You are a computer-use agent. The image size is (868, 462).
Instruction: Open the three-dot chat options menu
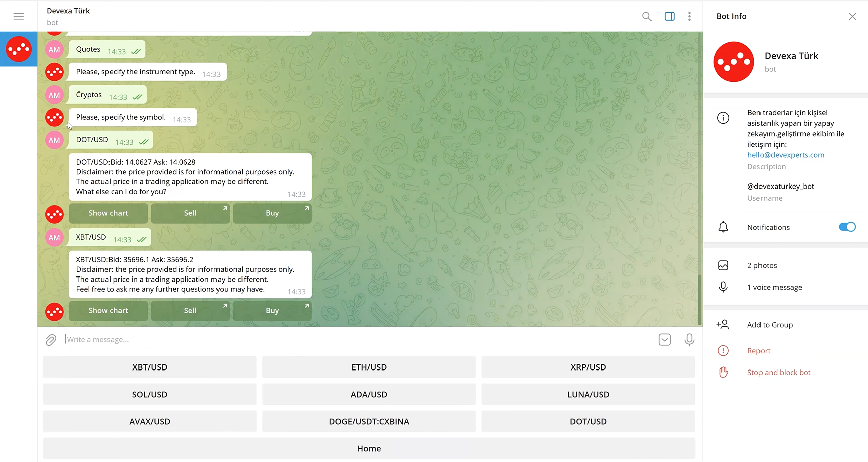(689, 16)
